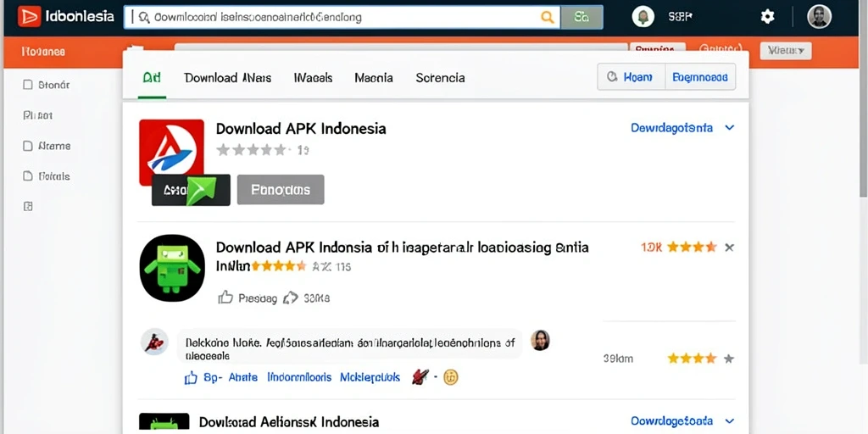Click the Hoam button with magnifier
Viewport: 868px width, 434px height.
[631, 77]
